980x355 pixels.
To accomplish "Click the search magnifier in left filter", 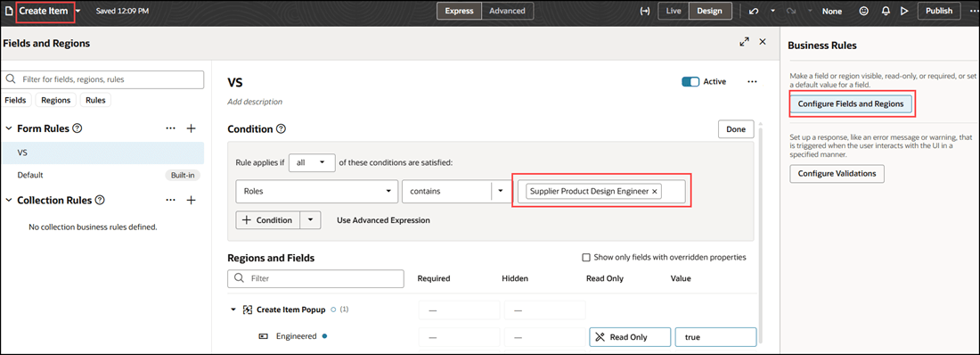I will coord(11,79).
